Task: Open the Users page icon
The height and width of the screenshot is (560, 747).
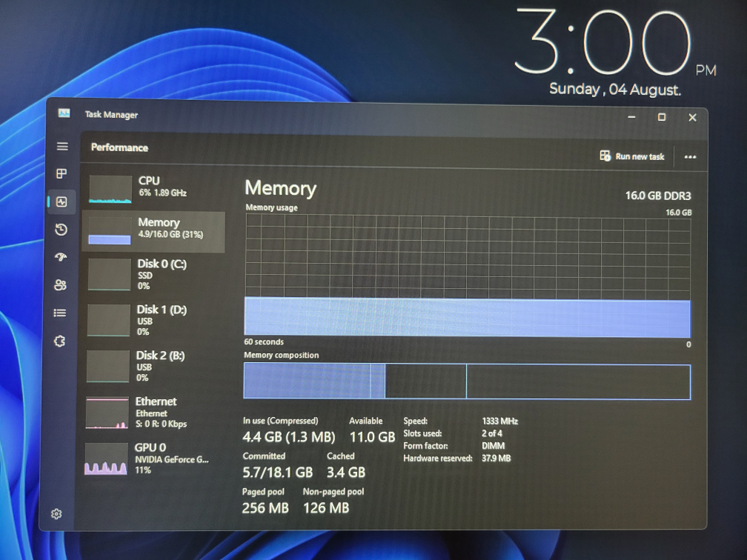Action: coord(61,285)
